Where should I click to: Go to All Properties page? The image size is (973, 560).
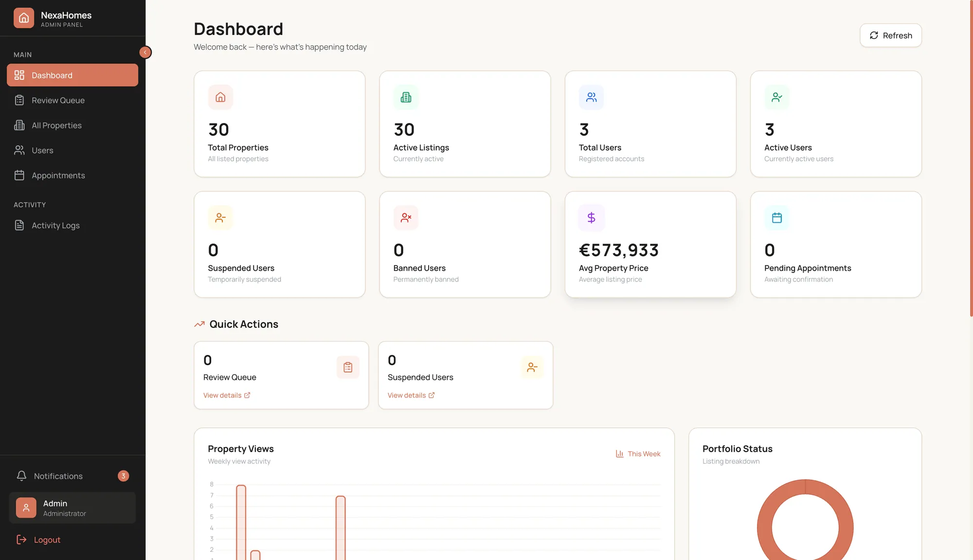click(72, 125)
